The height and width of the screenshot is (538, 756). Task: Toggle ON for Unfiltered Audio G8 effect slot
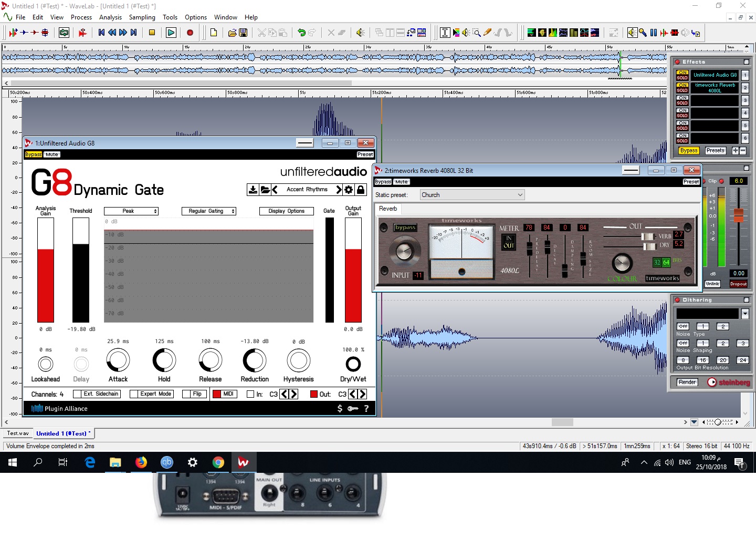(682, 73)
